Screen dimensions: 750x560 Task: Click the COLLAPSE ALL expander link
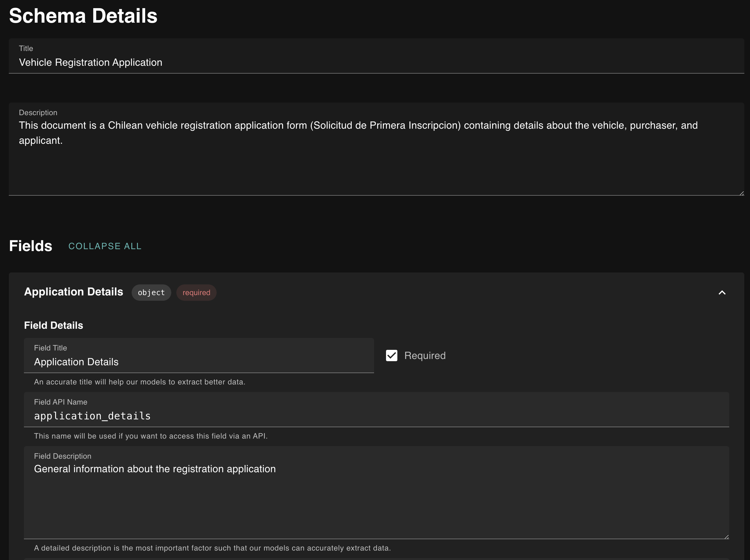[x=105, y=246]
